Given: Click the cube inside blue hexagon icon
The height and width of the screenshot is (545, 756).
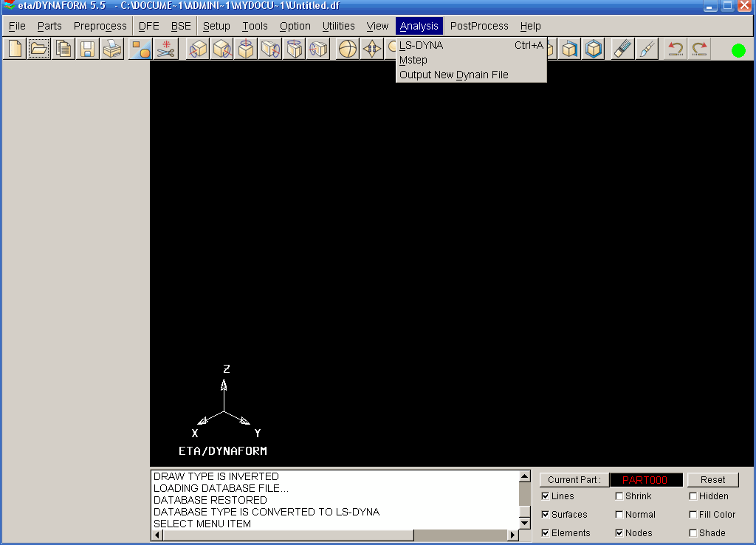Looking at the screenshot, I should 594,49.
